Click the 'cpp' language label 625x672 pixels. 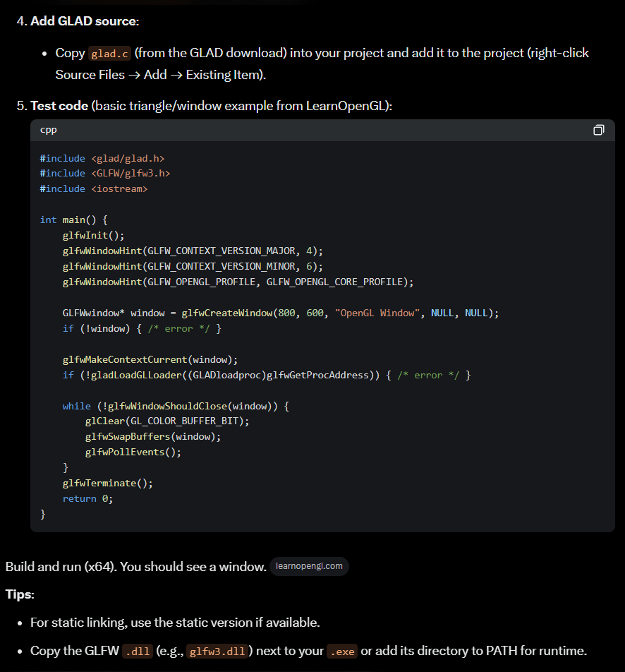[x=49, y=130]
